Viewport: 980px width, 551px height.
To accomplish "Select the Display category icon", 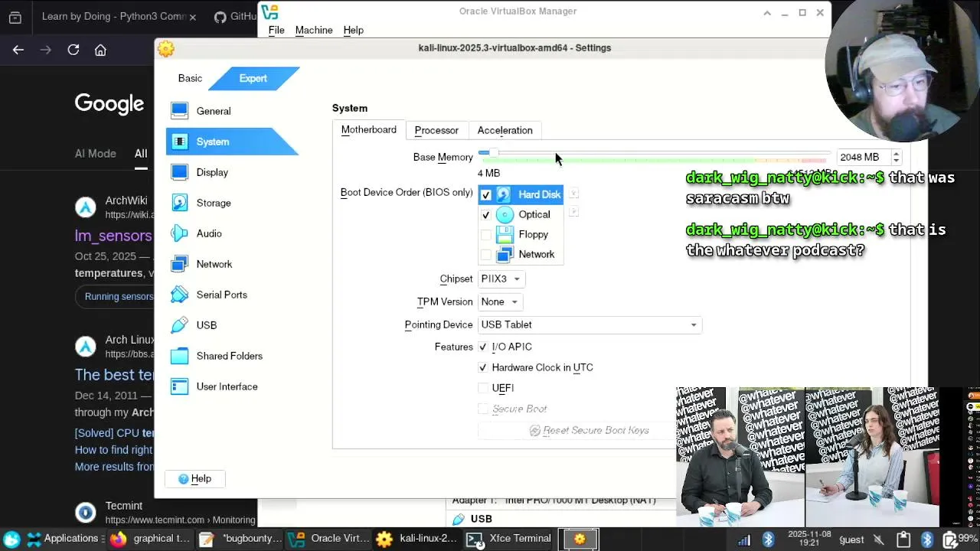I will (x=179, y=172).
